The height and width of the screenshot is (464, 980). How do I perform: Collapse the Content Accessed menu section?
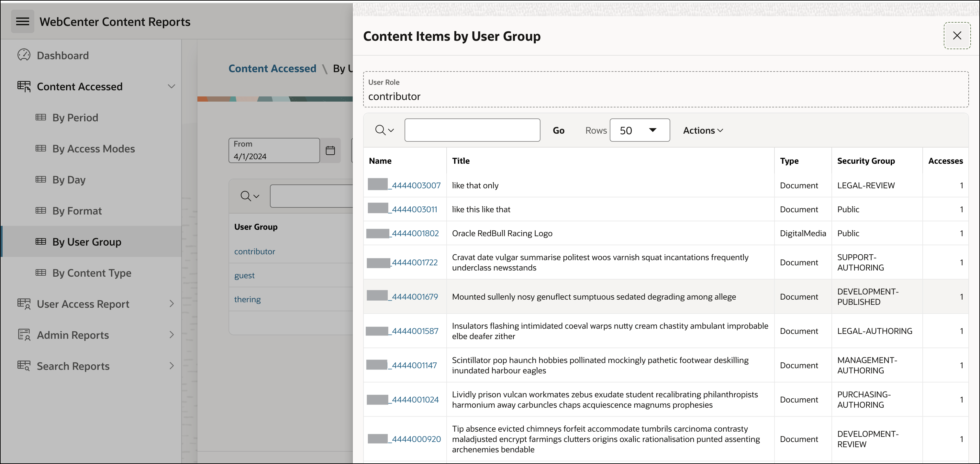pos(172,86)
